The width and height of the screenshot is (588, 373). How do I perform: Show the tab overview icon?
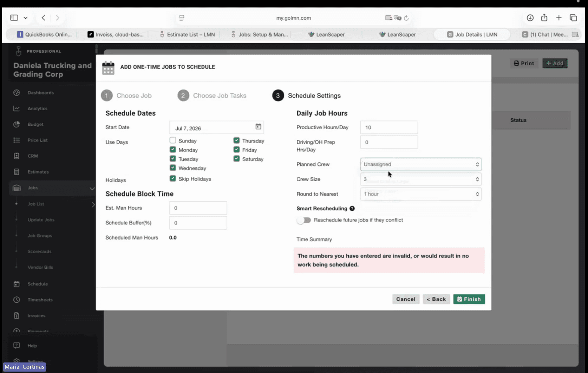573,18
